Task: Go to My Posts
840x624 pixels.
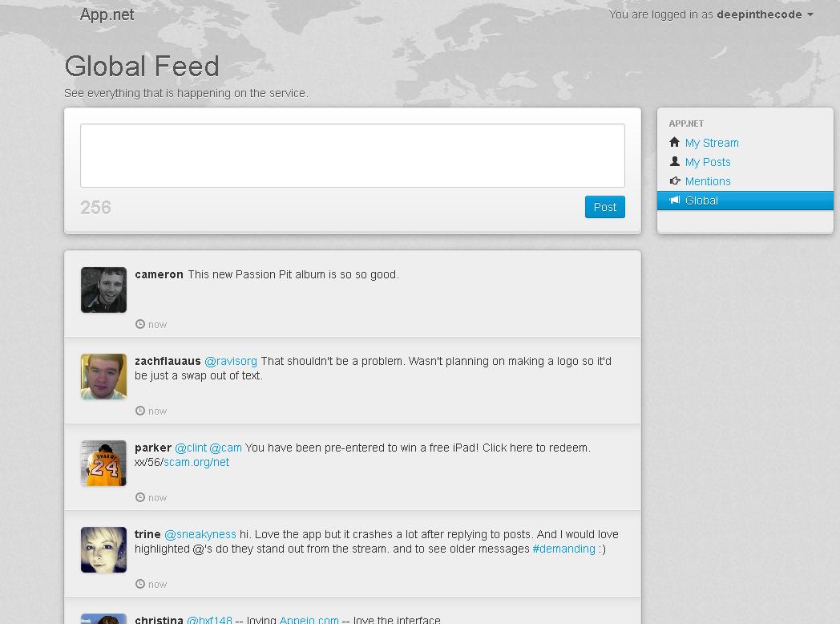Action: [708, 162]
